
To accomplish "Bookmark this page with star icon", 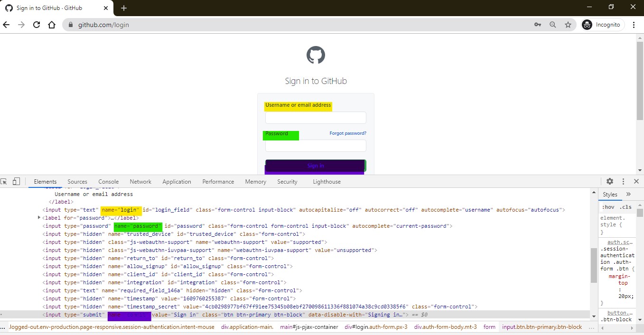I will [568, 25].
